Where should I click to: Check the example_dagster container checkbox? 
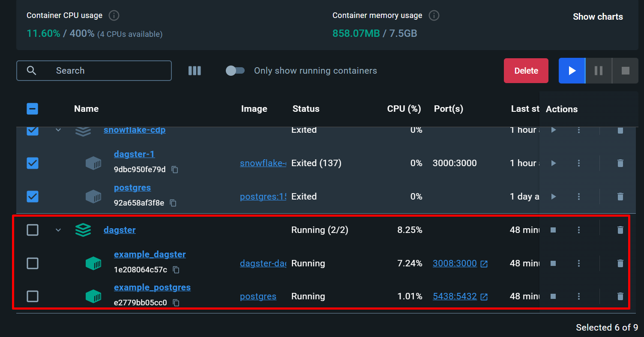point(33,263)
